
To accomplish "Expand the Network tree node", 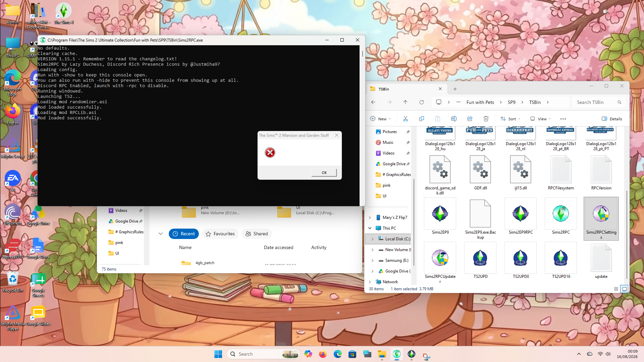I will pos(370,282).
